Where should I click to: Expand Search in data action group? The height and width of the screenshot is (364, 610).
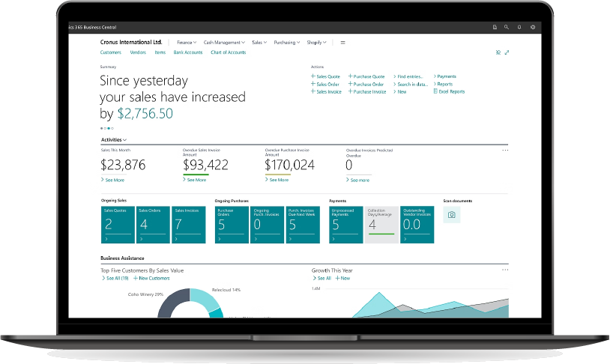[411, 84]
